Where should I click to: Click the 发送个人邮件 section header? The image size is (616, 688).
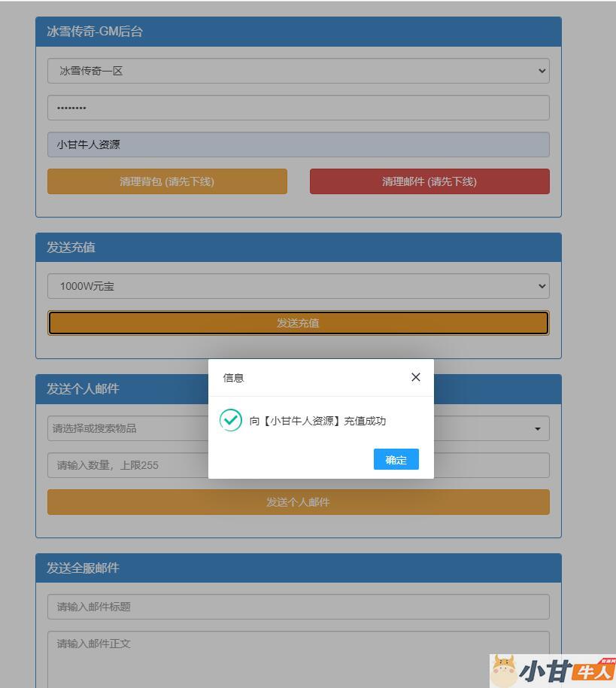120,389
